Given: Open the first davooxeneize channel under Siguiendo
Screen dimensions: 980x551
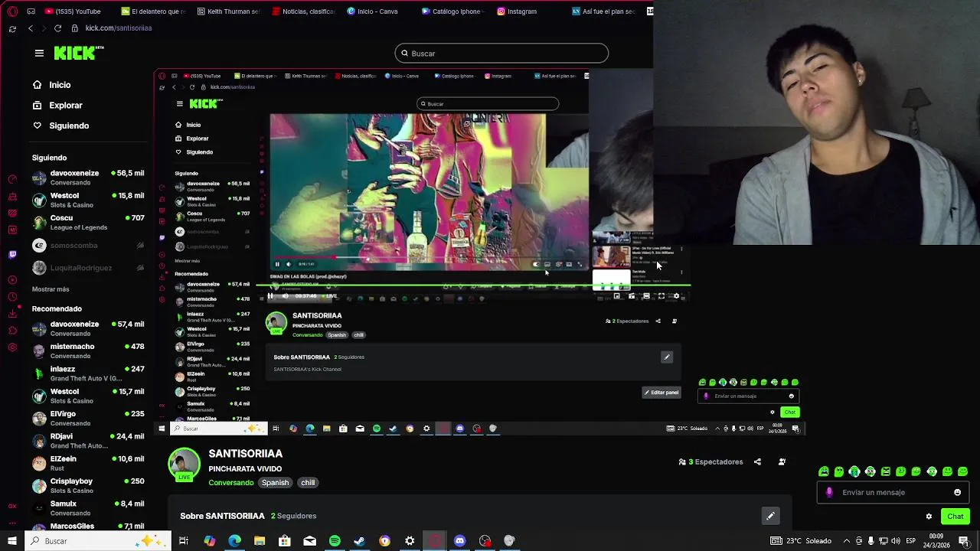Looking at the screenshot, I should pyautogui.click(x=87, y=178).
